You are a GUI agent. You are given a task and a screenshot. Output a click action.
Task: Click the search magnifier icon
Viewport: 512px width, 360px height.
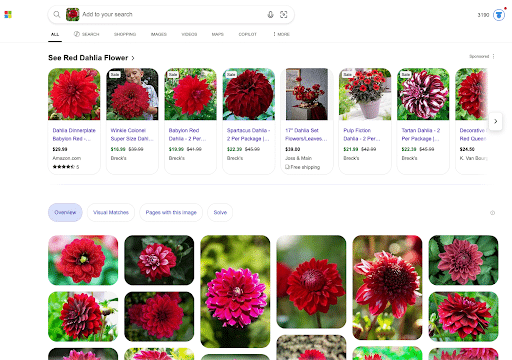tap(57, 14)
